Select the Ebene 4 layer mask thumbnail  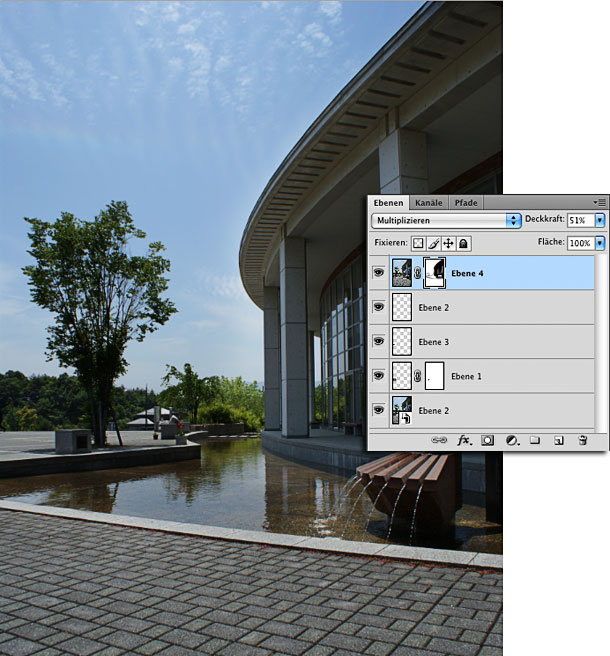tap(434, 273)
